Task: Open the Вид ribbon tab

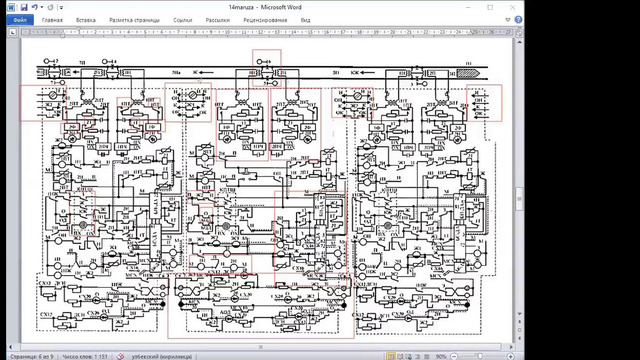Action: tap(305, 20)
